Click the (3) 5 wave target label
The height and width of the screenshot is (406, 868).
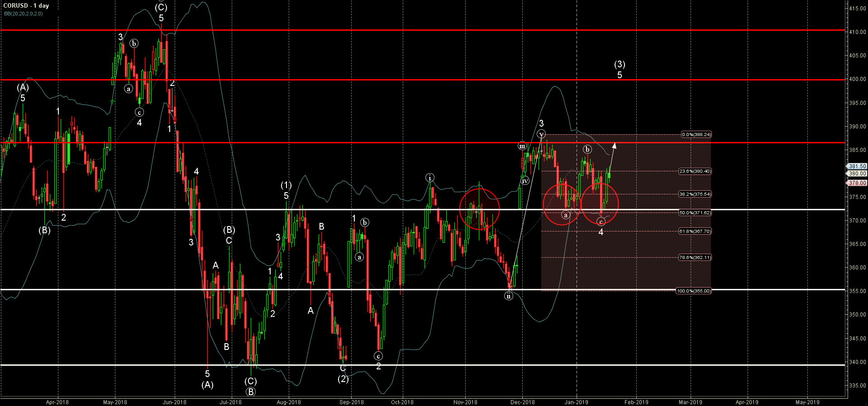pos(620,70)
